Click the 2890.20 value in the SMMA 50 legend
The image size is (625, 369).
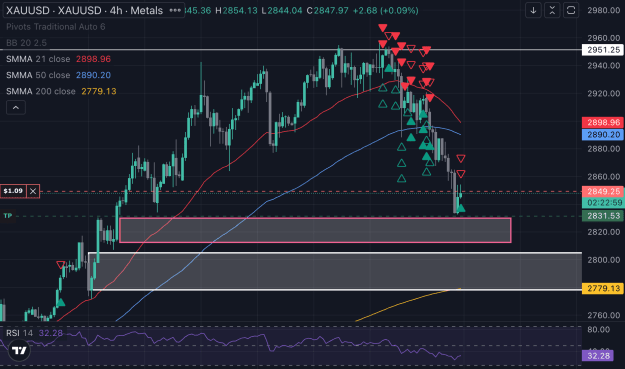pos(93,75)
